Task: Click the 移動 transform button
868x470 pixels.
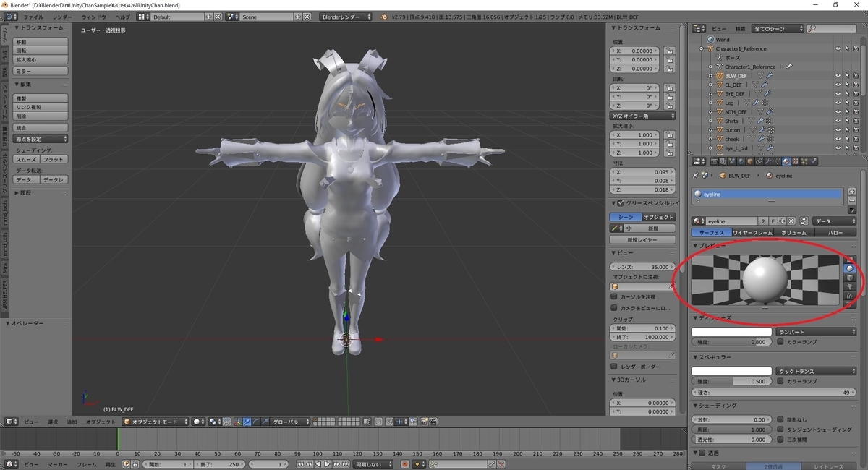Action: 41,42
